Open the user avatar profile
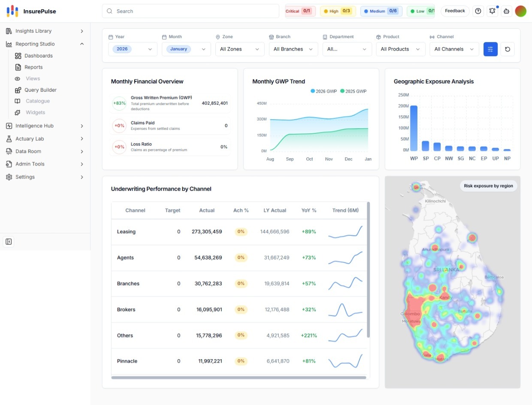Viewport: 532px width, 405px height. tap(520, 11)
